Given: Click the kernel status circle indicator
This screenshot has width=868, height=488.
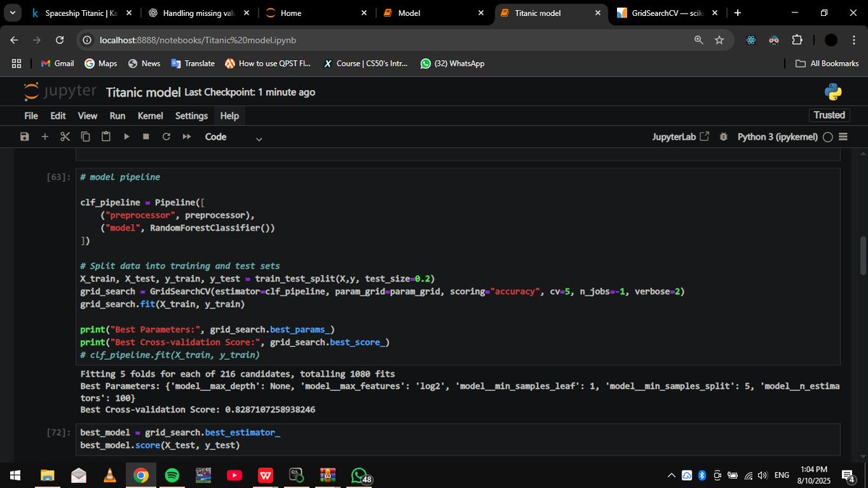Looking at the screenshot, I should coord(827,137).
